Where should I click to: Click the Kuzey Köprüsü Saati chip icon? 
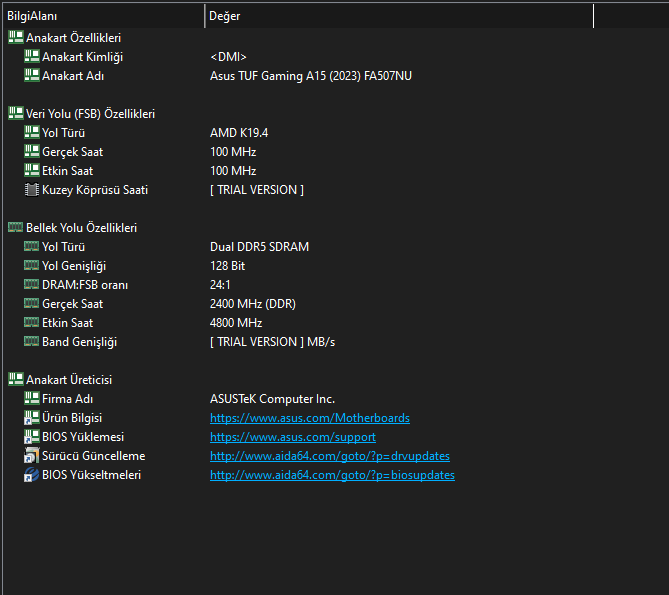click(x=32, y=190)
